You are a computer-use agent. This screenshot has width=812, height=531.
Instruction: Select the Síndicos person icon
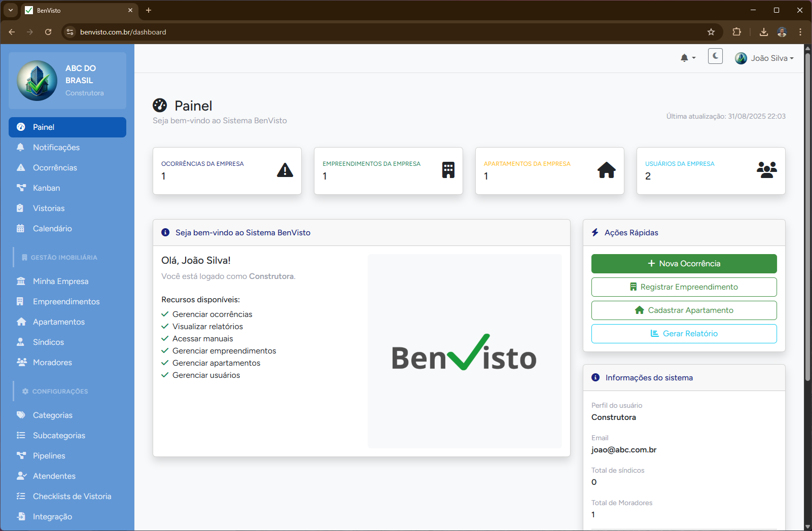click(21, 342)
